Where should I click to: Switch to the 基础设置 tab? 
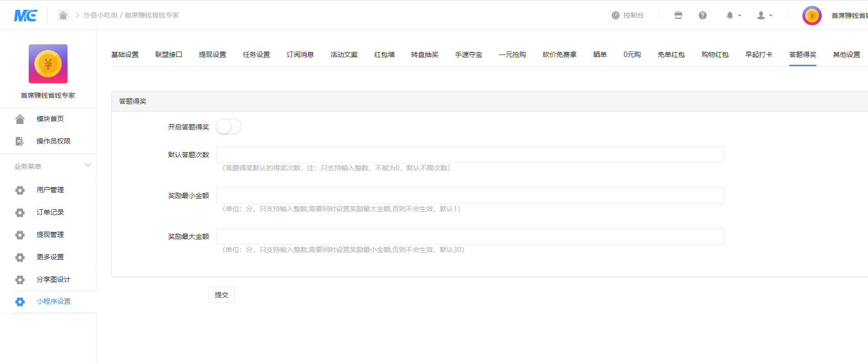coord(125,54)
